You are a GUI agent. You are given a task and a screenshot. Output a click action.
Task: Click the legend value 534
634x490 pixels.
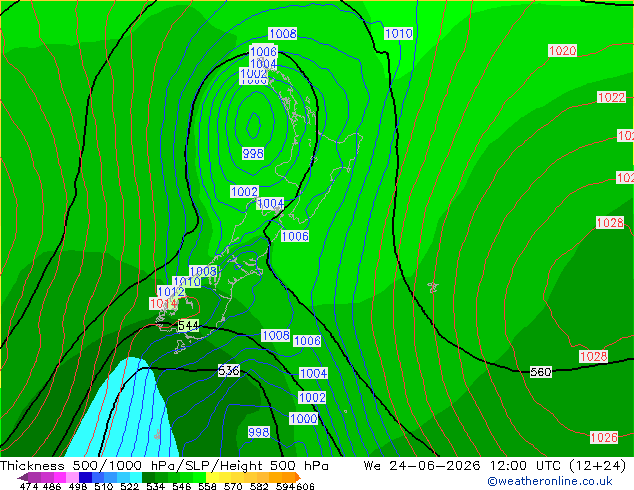tap(155, 486)
